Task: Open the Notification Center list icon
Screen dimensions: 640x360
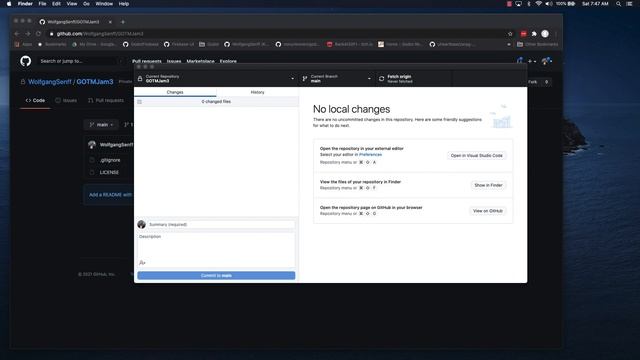Action: pos(629,4)
